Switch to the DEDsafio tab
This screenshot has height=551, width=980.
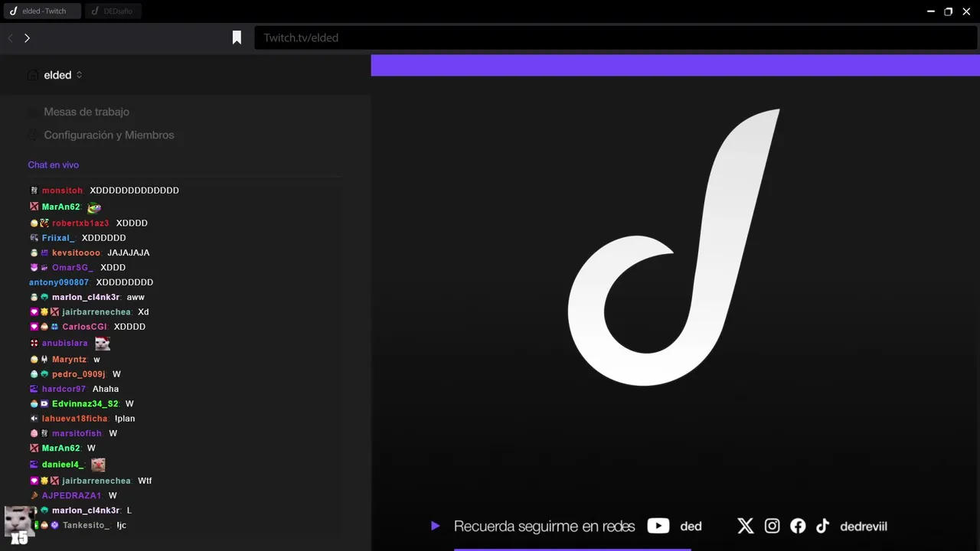point(113,11)
